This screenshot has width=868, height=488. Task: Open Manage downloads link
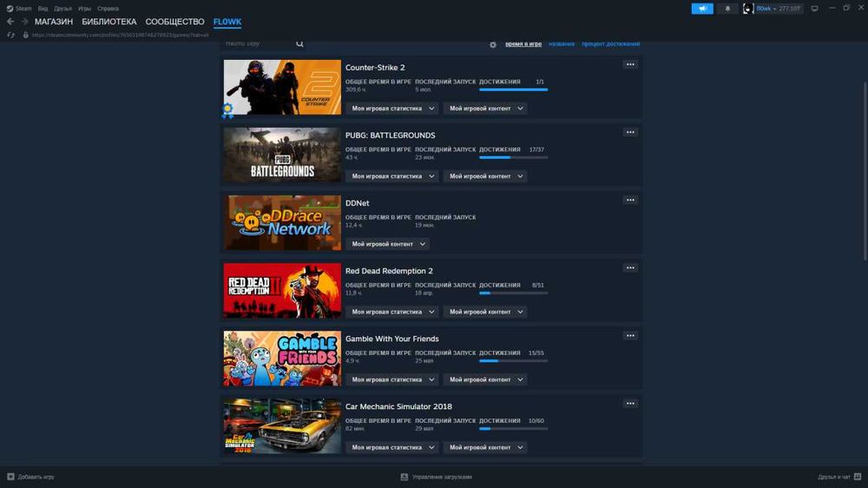[x=437, y=477]
